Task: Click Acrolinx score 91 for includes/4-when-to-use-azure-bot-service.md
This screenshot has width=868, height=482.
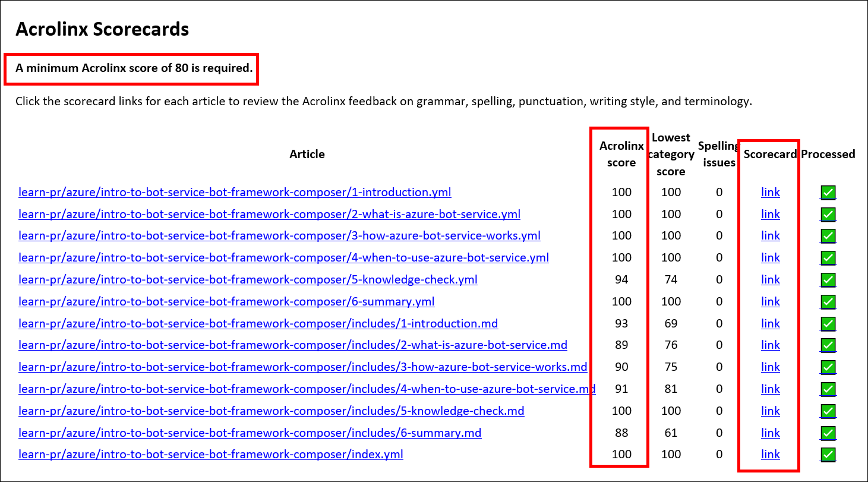Action: point(621,389)
